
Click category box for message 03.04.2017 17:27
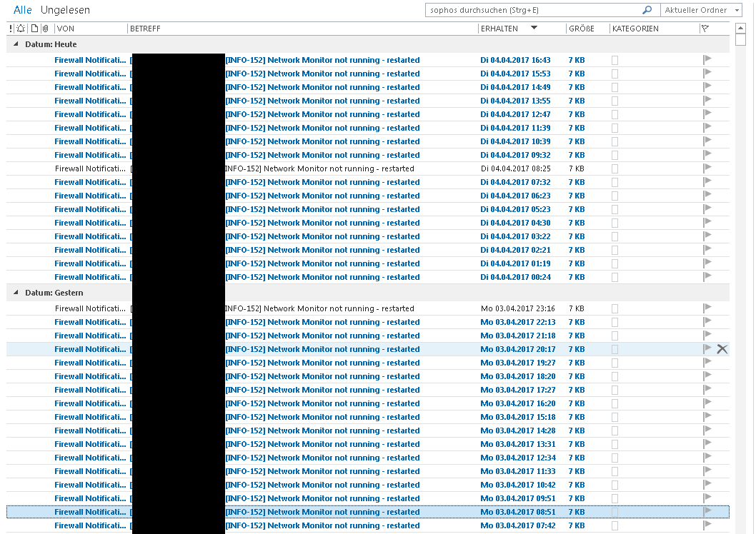point(615,390)
